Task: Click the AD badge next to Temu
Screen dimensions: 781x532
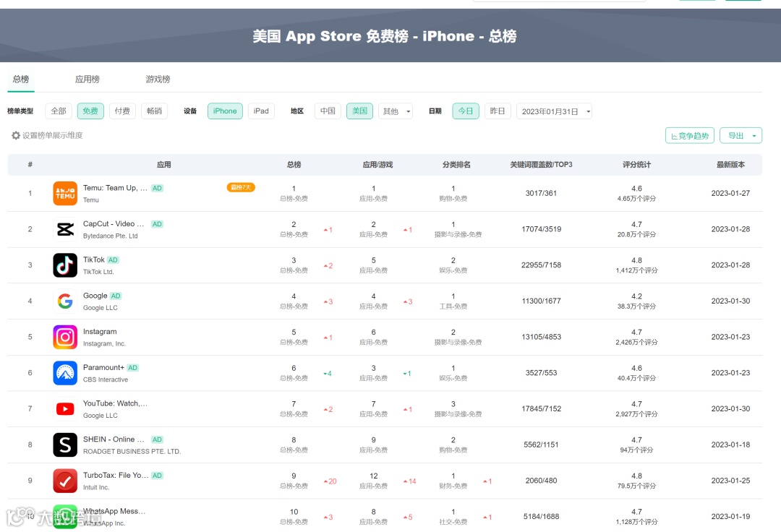Action: (x=157, y=188)
